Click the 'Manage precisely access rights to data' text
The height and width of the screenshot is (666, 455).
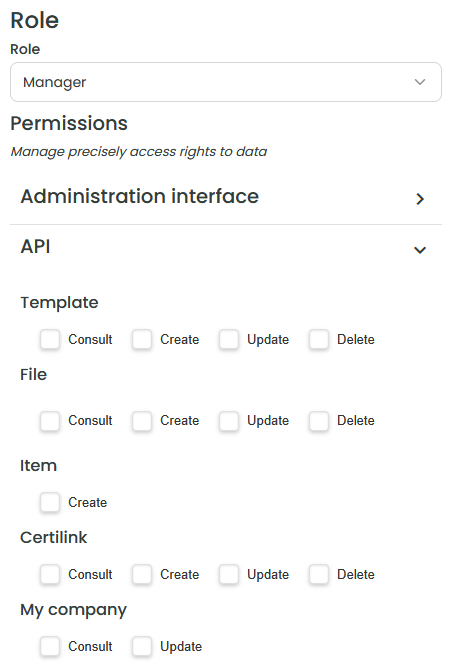pos(139,152)
